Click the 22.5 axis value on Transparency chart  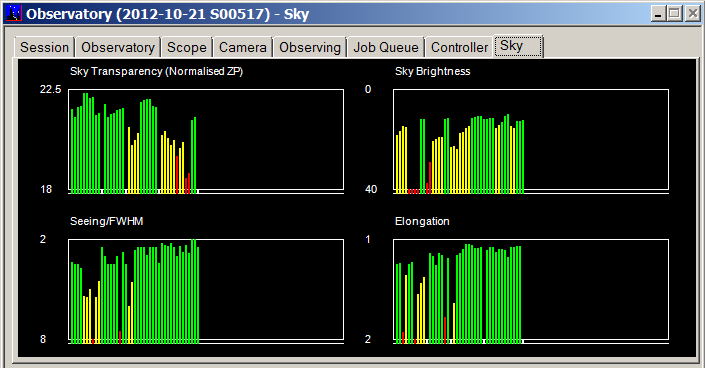click(x=50, y=89)
